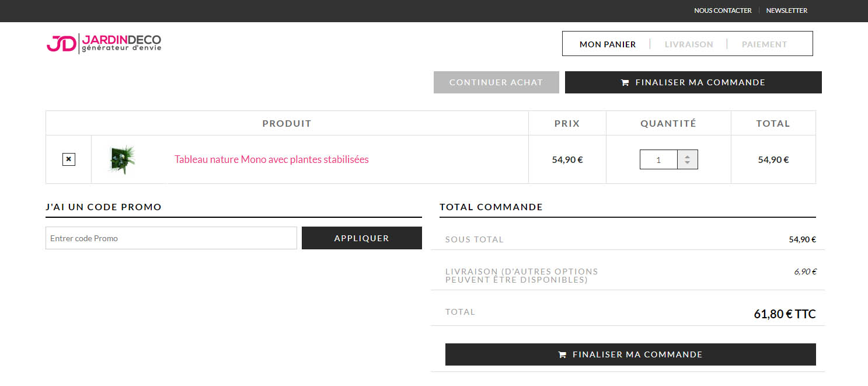
Task: Click the Total column header
Action: (x=773, y=123)
